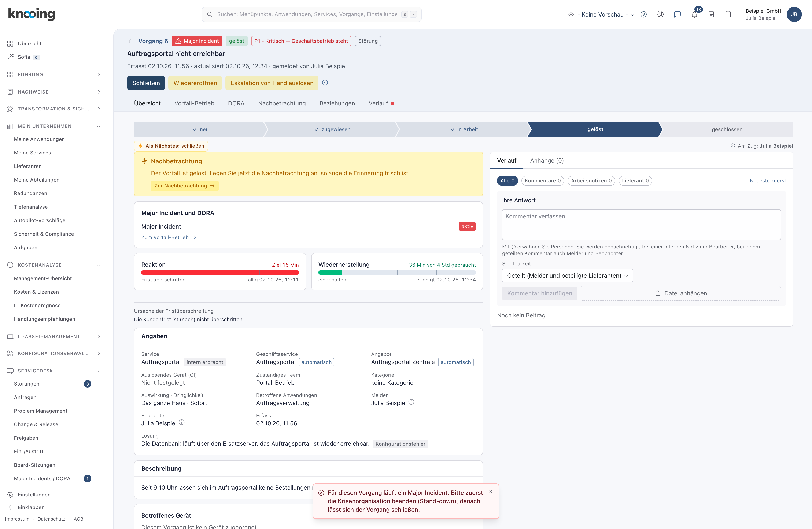The image size is (812, 529).
Task: Click the Wiedereröffnen button
Action: point(195,83)
